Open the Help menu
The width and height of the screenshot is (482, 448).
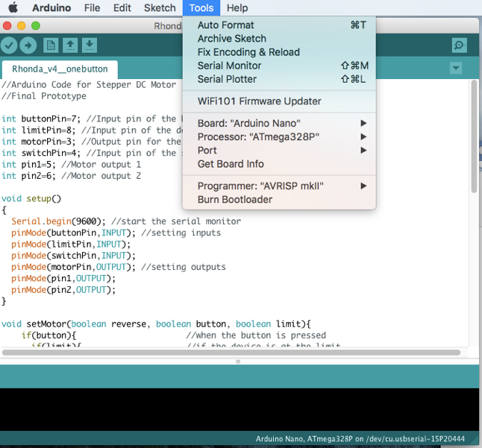[x=237, y=7]
